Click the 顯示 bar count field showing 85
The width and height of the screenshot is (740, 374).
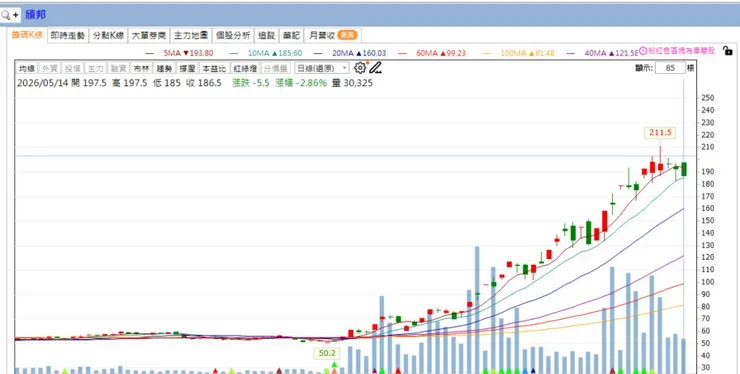pyautogui.click(x=670, y=68)
